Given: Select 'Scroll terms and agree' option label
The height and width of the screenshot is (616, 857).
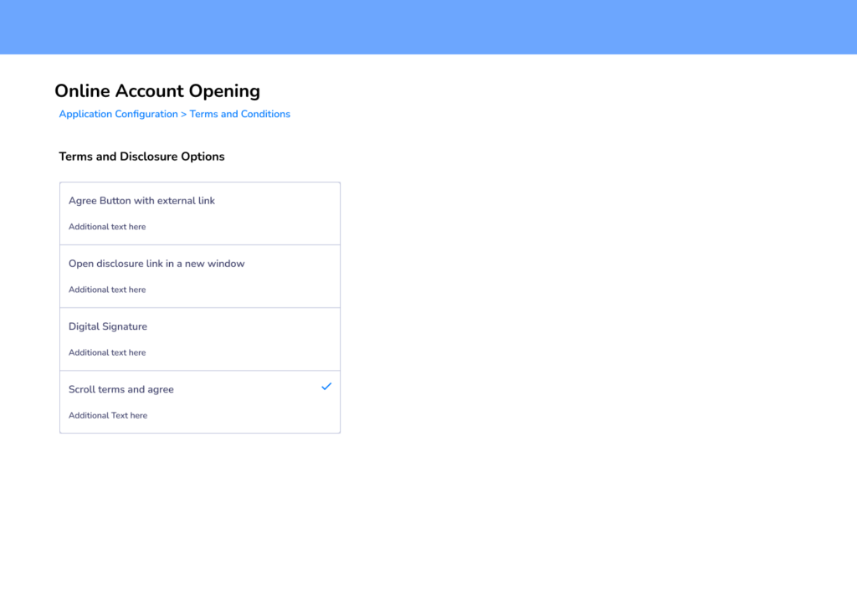Looking at the screenshot, I should [121, 389].
